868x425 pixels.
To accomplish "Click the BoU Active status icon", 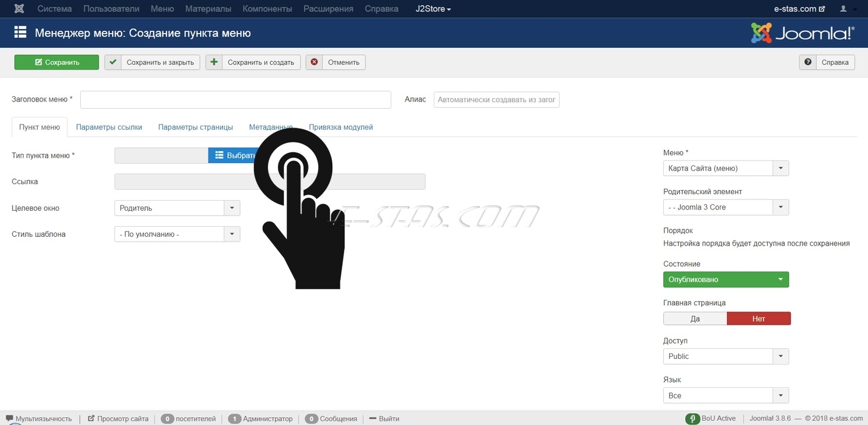I will click(692, 419).
